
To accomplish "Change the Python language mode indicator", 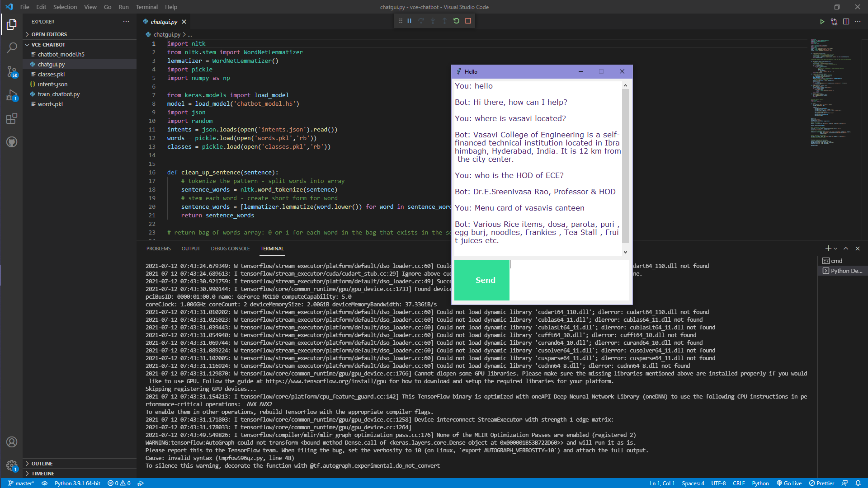I will pos(760,483).
